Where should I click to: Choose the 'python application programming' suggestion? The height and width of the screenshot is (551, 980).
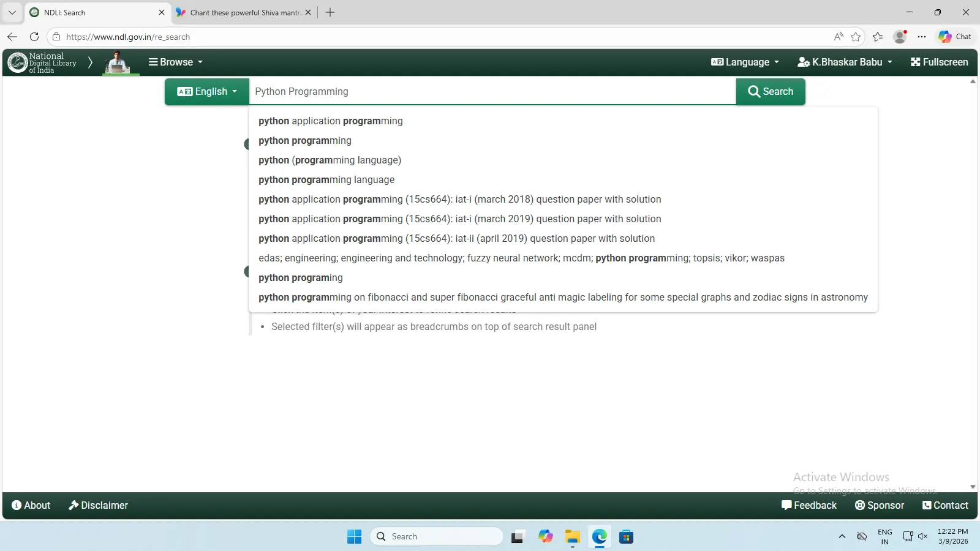(x=330, y=121)
